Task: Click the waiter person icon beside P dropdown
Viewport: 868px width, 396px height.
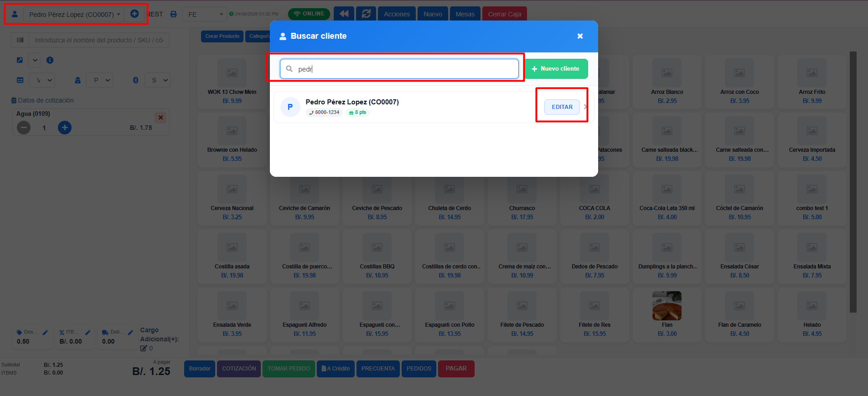Action: tap(78, 80)
